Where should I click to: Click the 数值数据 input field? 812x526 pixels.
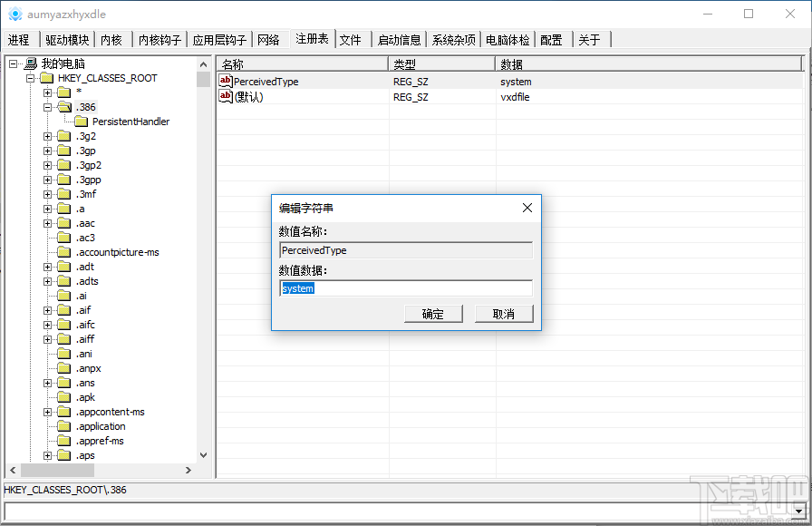(x=406, y=288)
